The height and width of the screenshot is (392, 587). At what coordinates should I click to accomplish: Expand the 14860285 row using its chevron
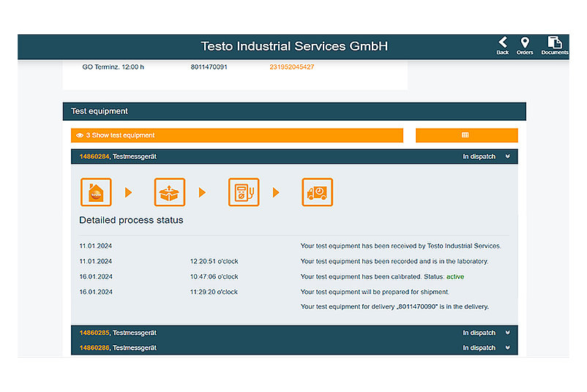click(x=508, y=333)
